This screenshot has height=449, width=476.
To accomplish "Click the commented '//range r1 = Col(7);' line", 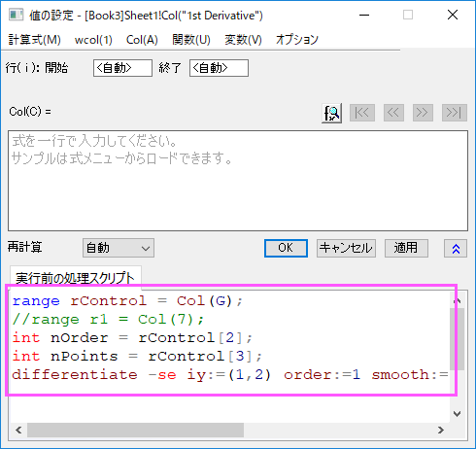I will pyautogui.click(x=108, y=320).
